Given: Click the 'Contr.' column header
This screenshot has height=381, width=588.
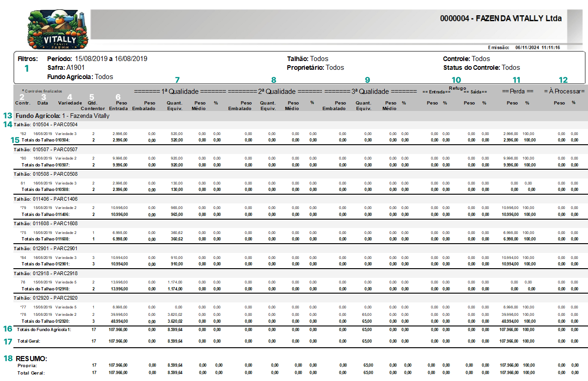Looking at the screenshot, I should click(x=23, y=103).
